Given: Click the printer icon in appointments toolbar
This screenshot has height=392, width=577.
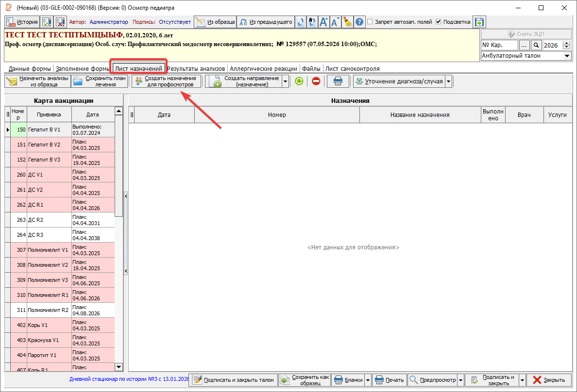Looking at the screenshot, I should click(x=338, y=82).
